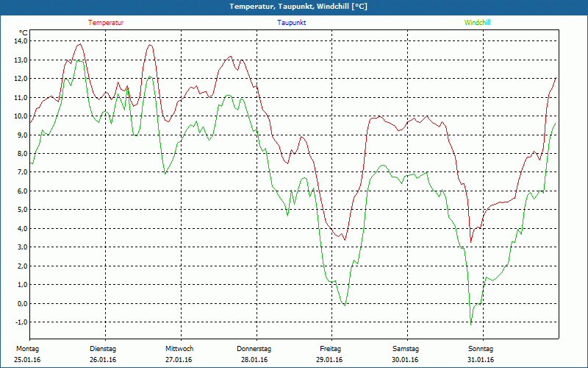Click the 0,0 y-axis value
This screenshot has width=588, height=368.
click(x=22, y=303)
